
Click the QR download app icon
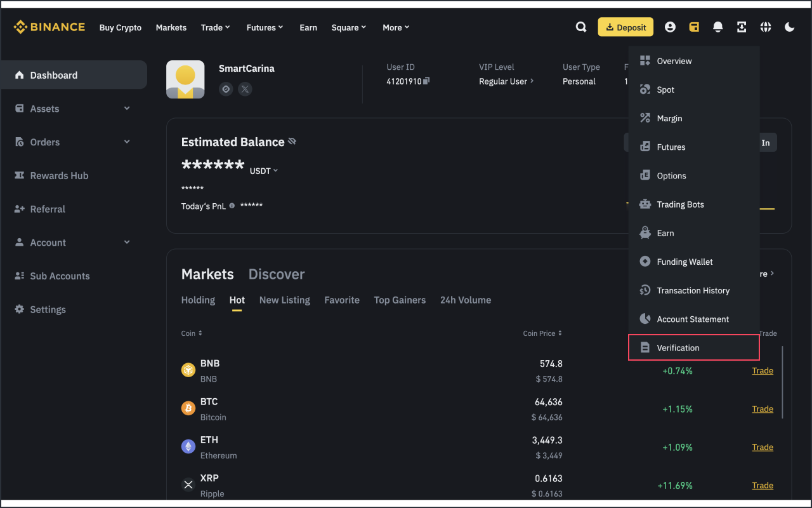click(742, 27)
